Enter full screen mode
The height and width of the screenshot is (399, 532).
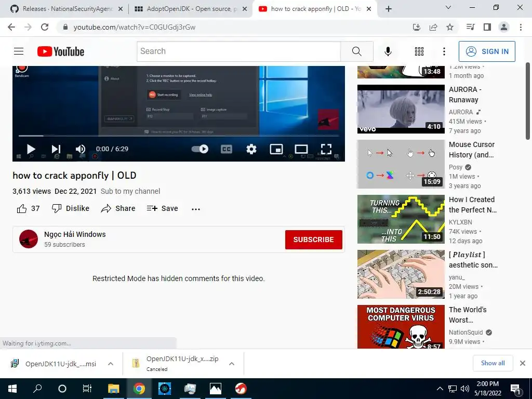coord(326,149)
